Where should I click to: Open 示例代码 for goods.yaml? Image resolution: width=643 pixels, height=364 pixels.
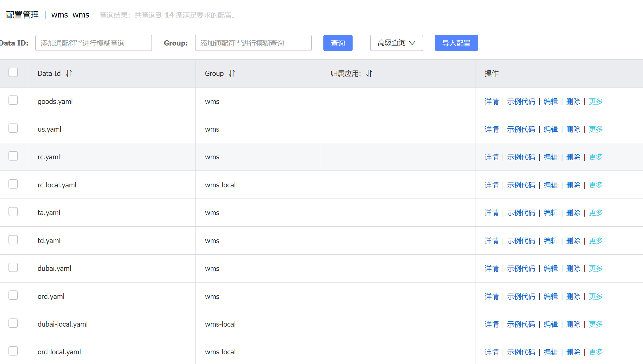521,102
